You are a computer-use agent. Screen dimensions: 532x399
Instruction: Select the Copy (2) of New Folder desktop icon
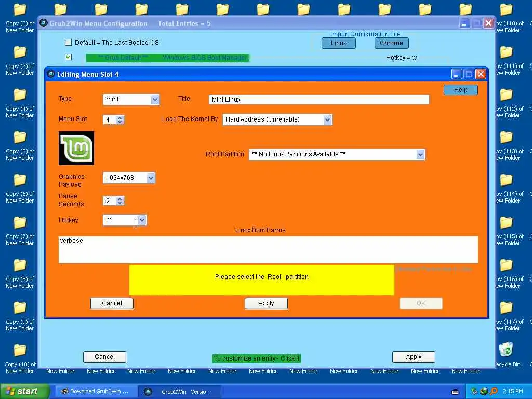pos(20,19)
